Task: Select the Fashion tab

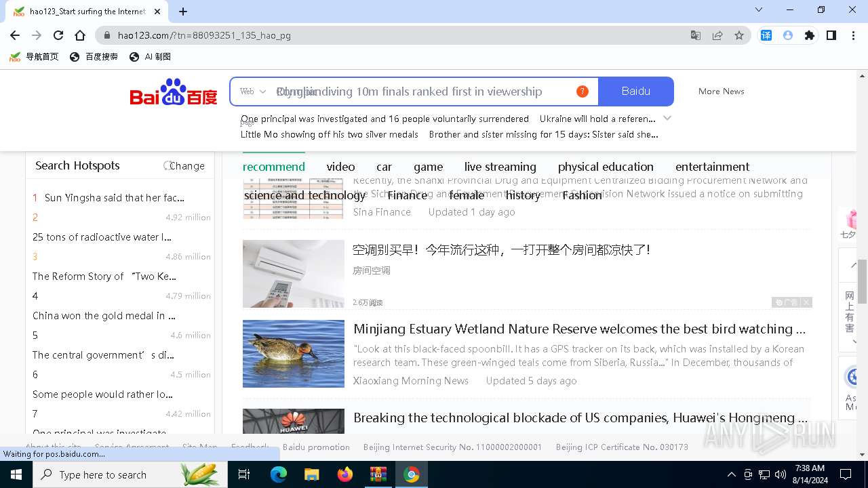Action: pos(582,195)
